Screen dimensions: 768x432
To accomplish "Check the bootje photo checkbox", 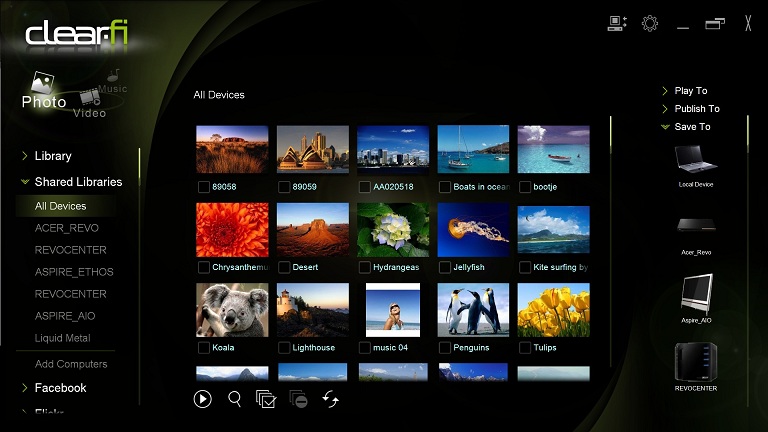I will click(x=525, y=187).
